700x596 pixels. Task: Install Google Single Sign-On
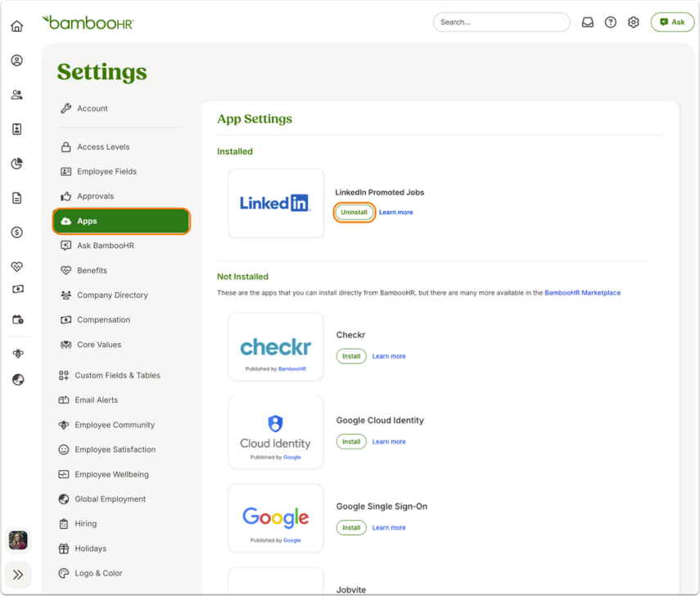point(351,528)
